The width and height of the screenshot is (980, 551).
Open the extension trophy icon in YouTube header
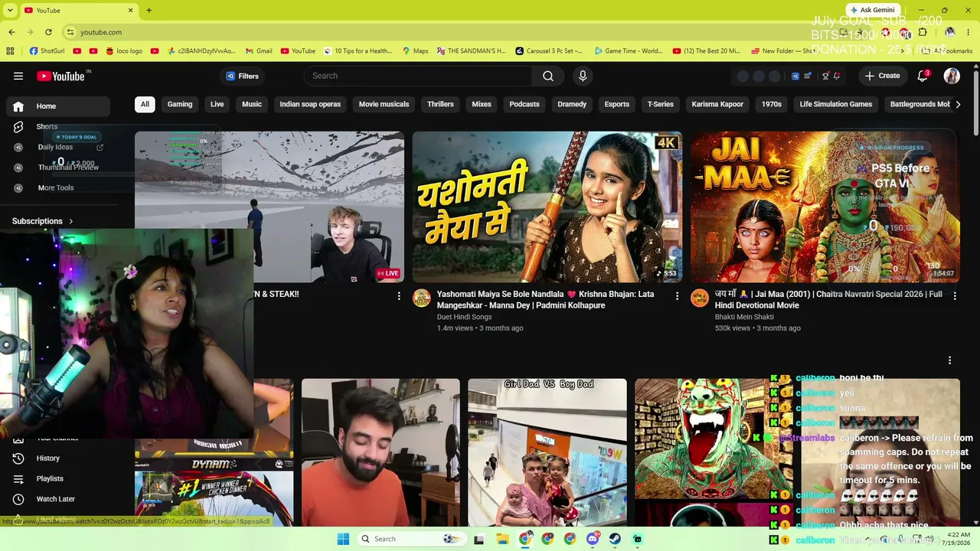[x=825, y=76]
